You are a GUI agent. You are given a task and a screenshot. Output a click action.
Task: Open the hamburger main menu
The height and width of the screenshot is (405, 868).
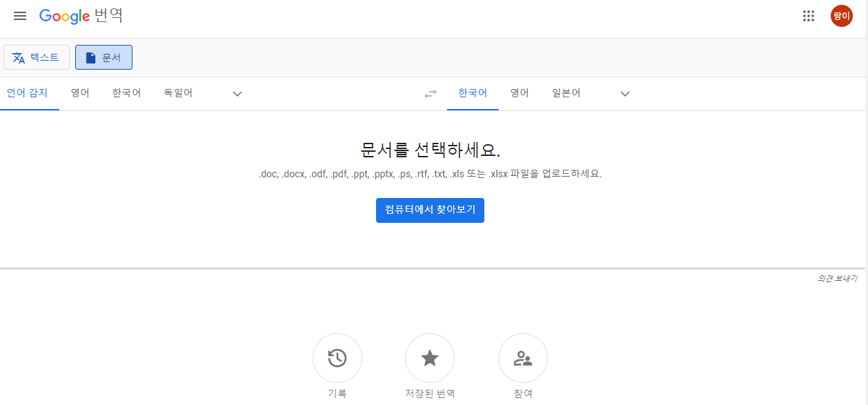pyautogui.click(x=20, y=16)
